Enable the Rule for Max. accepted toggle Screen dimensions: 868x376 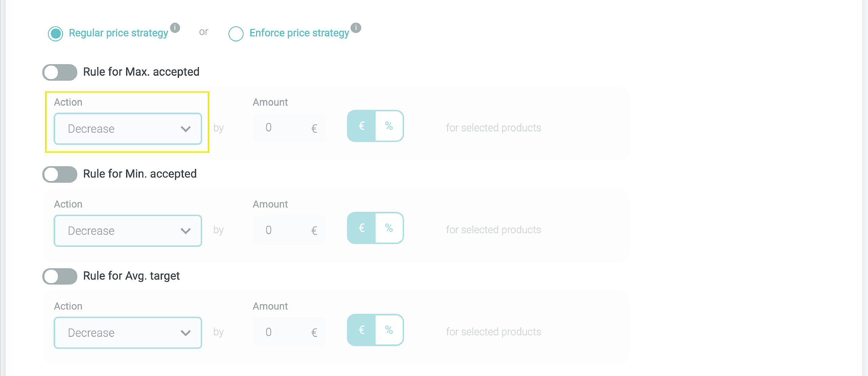(x=60, y=72)
